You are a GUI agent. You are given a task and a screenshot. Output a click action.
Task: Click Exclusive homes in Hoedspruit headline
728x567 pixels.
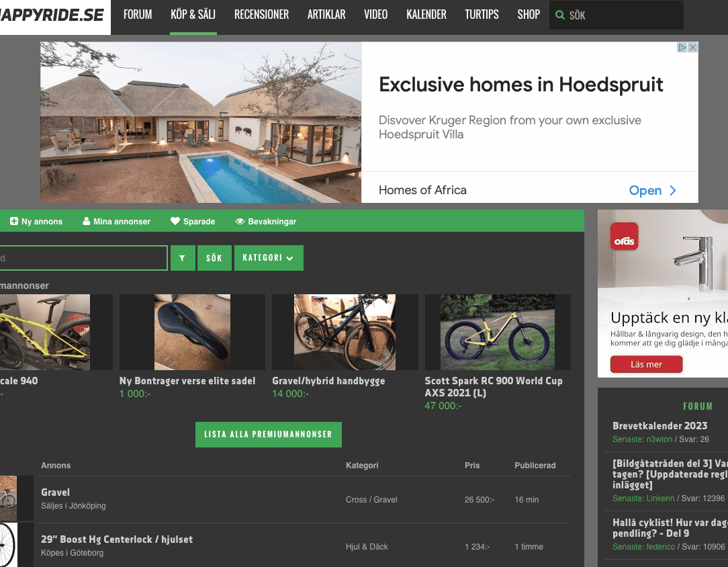coord(521,85)
